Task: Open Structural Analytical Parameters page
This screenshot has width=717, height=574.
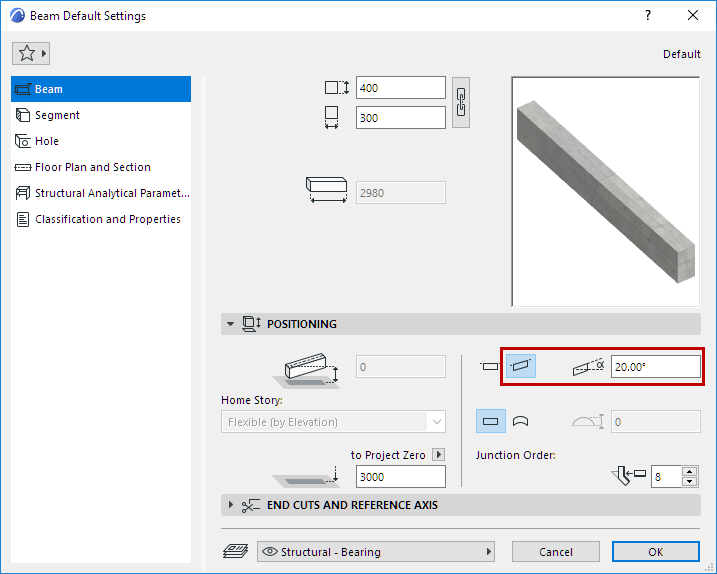Action: tap(101, 193)
